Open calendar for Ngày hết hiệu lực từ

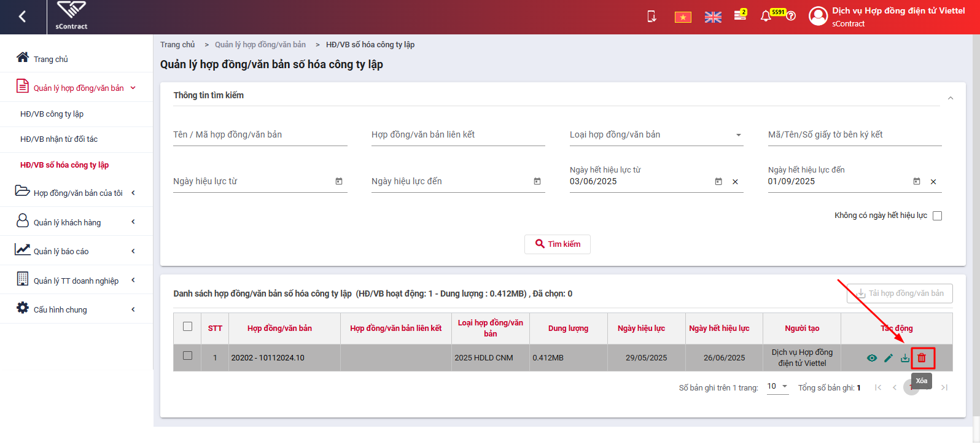click(x=718, y=181)
